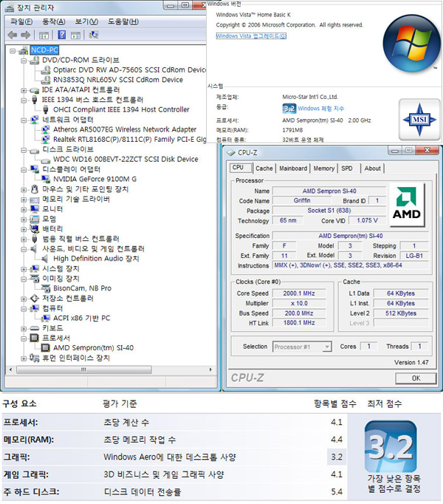
Task: Click OK button in CPU-Z
Action: (416, 378)
